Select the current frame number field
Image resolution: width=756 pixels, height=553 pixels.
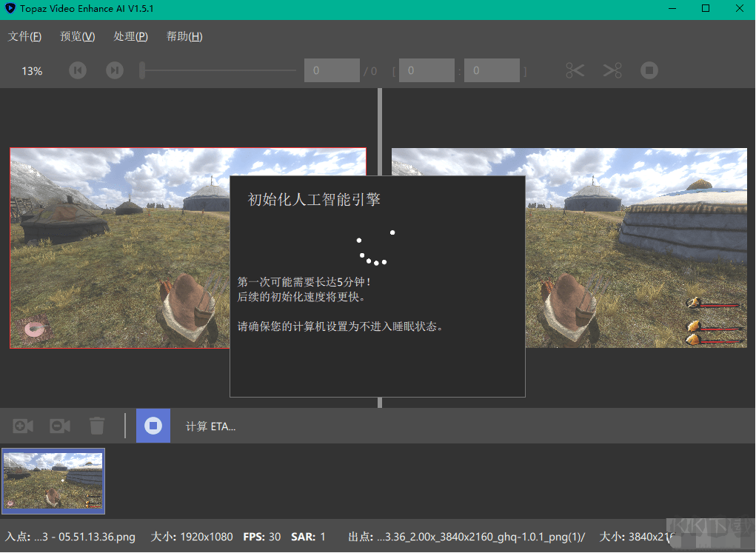[x=332, y=70]
